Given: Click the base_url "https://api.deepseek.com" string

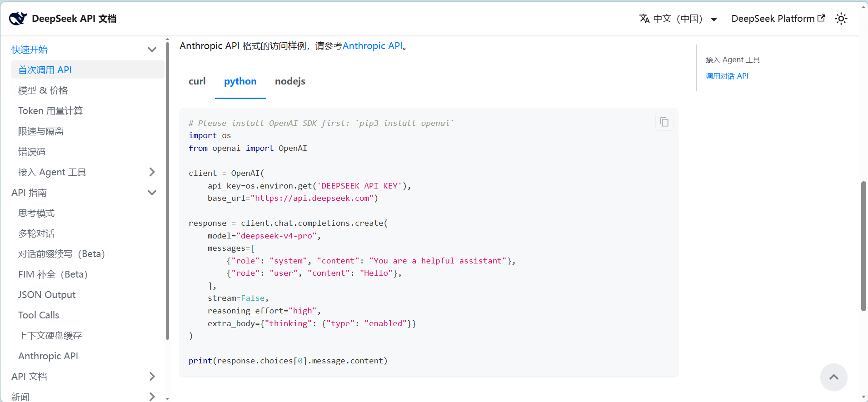Looking at the screenshot, I should click(x=312, y=198).
